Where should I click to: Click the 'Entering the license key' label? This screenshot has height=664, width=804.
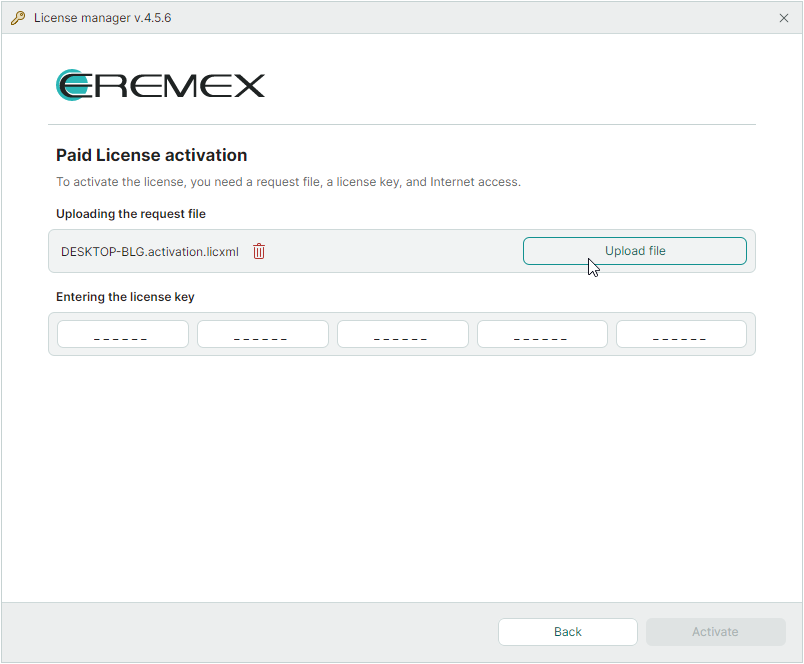tap(125, 297)
